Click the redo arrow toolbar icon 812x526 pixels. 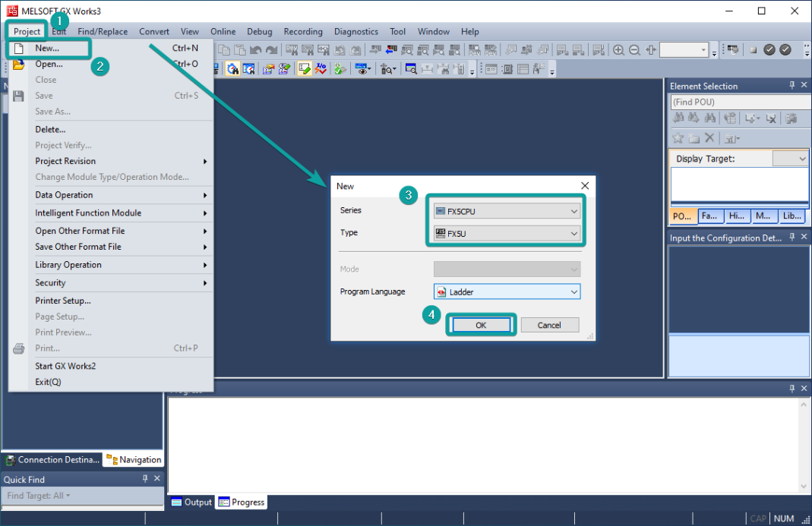coord(271,50)
